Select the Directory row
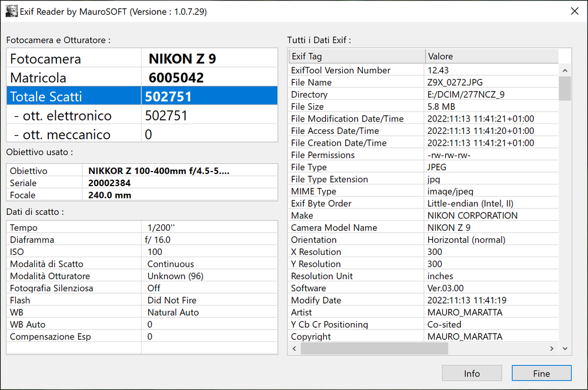 pos(423,95)
